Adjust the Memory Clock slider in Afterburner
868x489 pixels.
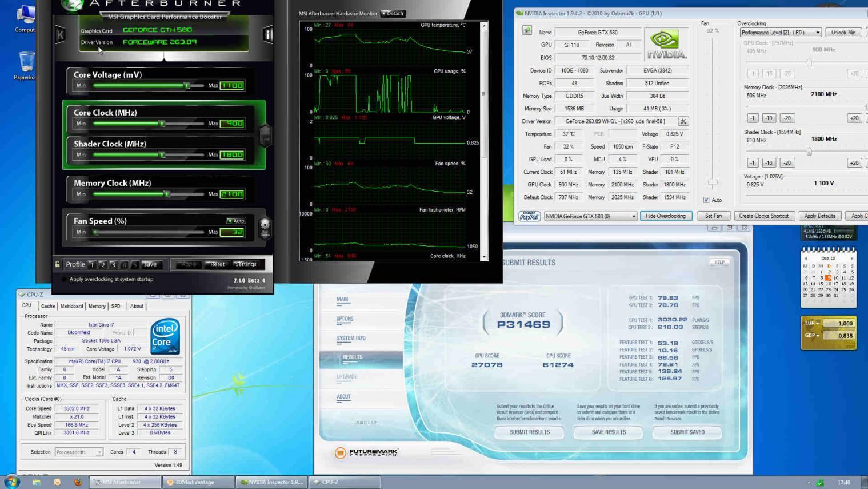pyautogui.click(x=167, y=194)
